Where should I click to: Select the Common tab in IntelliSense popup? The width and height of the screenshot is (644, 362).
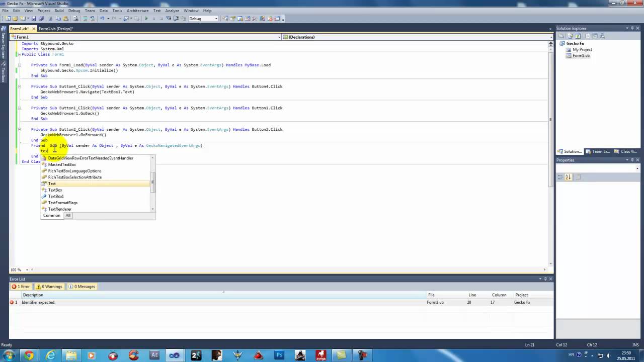(x=52, y=216)
